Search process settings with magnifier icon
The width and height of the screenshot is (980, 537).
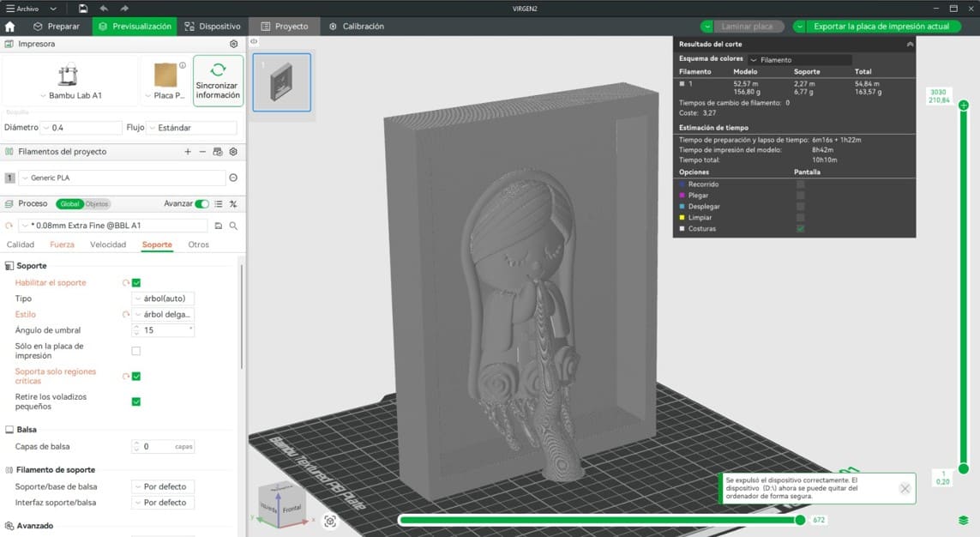(x=233, y=226)
